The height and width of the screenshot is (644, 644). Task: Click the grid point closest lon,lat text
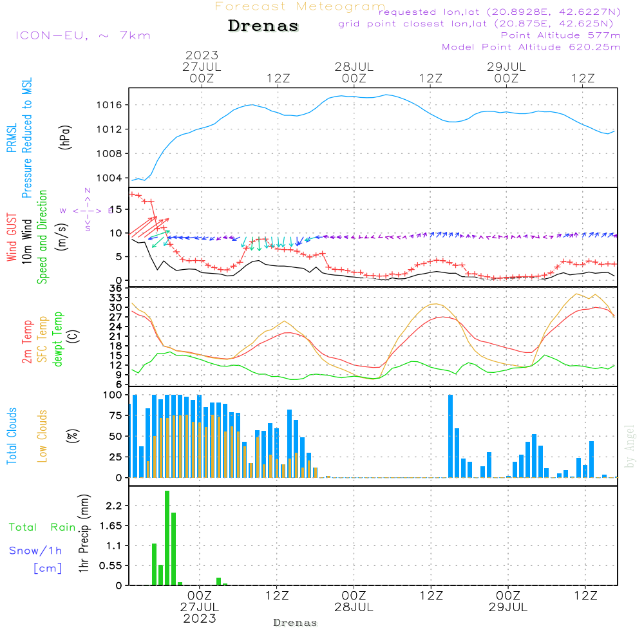click(x=476, y=24)
